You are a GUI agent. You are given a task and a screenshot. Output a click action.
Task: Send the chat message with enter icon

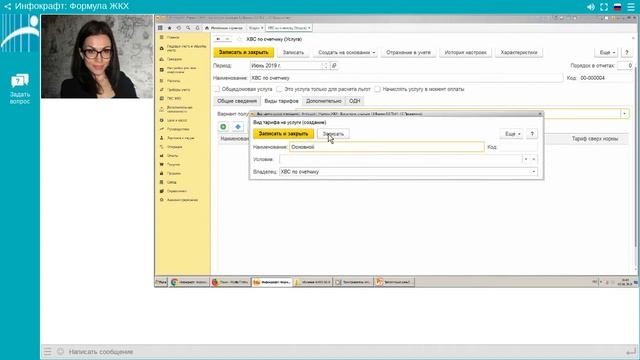tap(631, 351)
